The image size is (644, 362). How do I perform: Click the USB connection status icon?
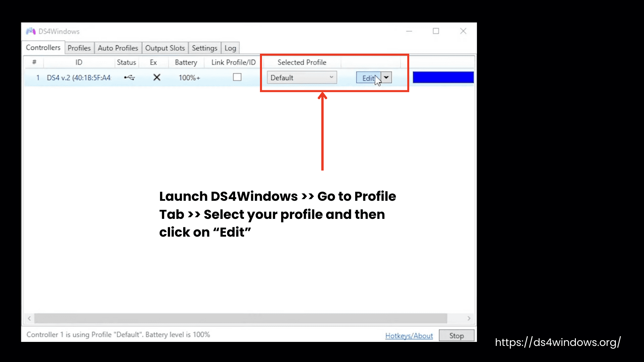pyautogui.click(x=129, y=77)
